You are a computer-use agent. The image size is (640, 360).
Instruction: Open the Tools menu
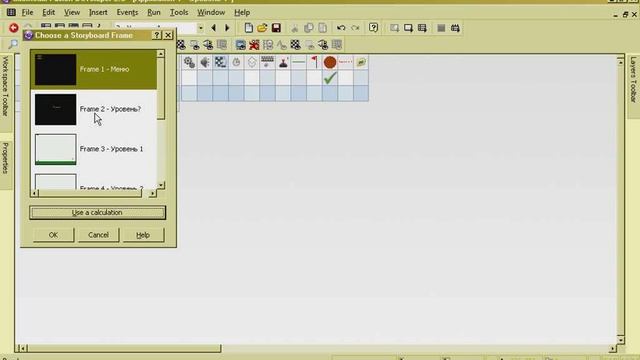tap(179, 12)
